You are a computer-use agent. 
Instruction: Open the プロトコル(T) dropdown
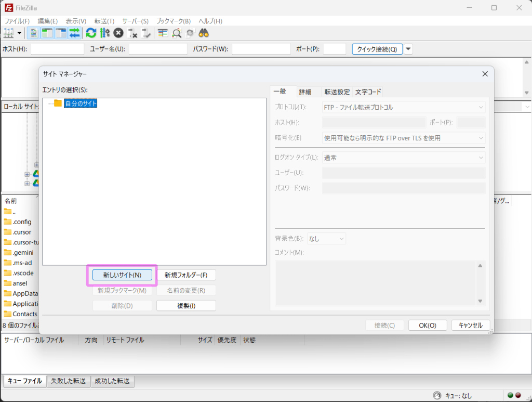[x=403, y=107]
